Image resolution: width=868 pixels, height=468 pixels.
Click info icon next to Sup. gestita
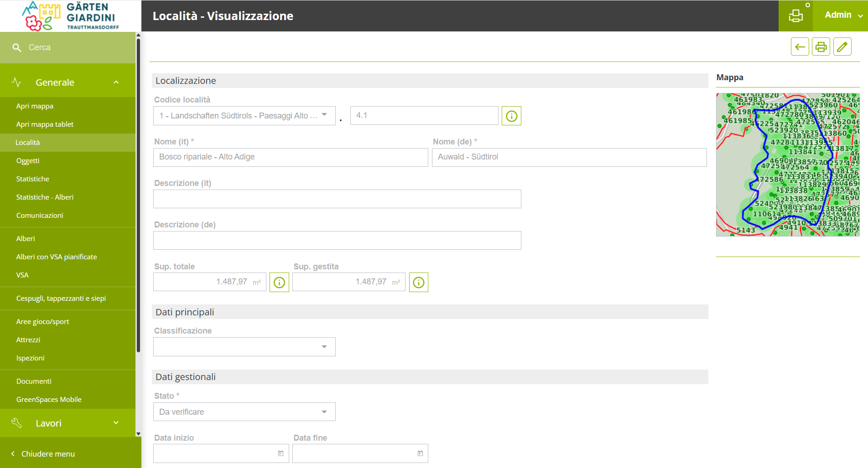point(418,283)
